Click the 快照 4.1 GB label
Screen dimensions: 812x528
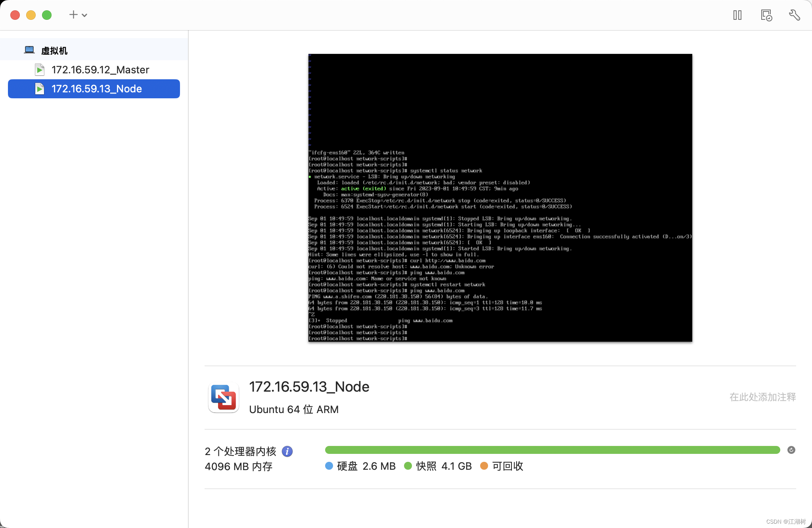click(444, 466)
